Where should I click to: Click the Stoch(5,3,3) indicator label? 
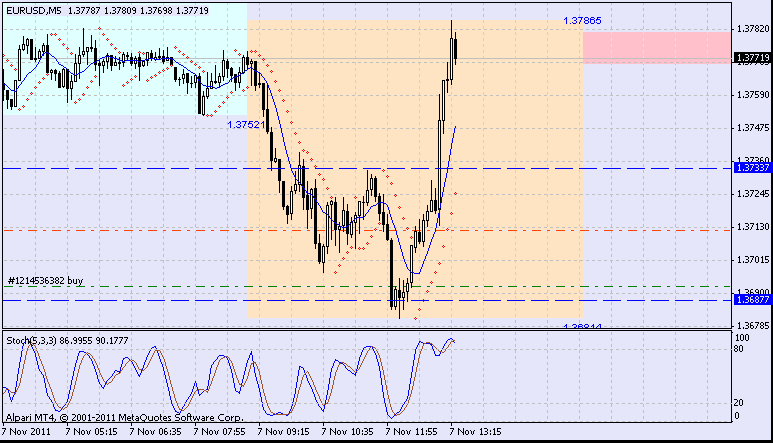click(x=31, y=341)
